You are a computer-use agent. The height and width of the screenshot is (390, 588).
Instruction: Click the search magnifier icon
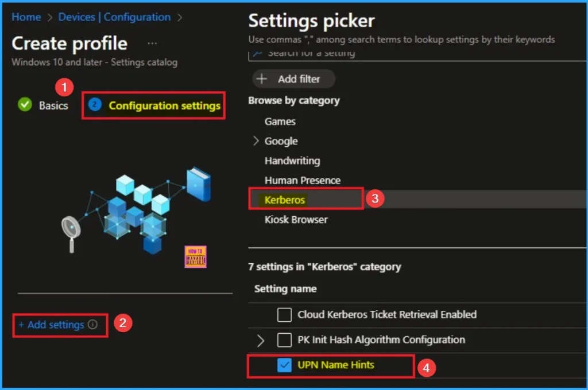click(258, 53)
